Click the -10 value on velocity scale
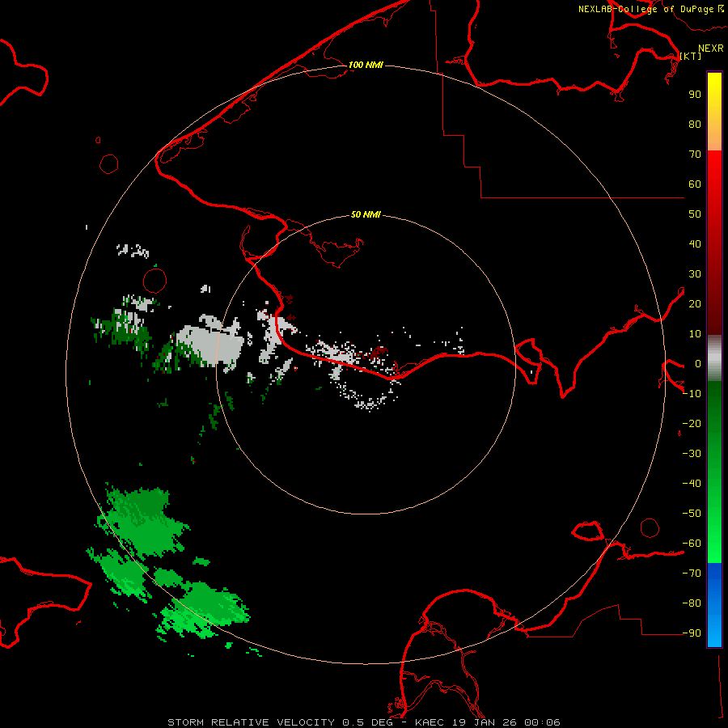728x728 pixels. click(x=692, y=394)
